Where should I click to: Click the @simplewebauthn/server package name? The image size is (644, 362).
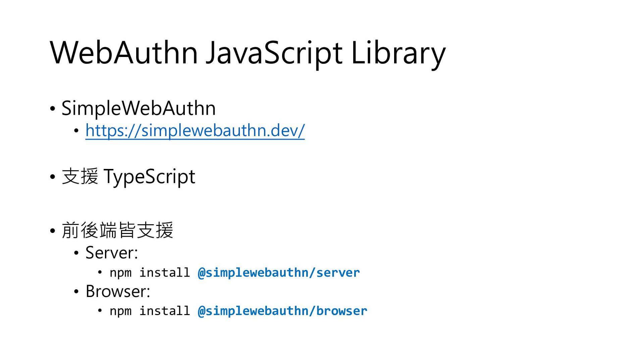[279, 273]
